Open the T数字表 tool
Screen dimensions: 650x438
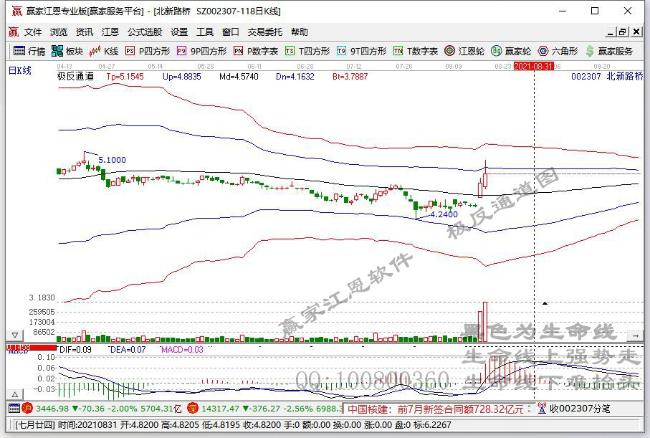point(415,51)
